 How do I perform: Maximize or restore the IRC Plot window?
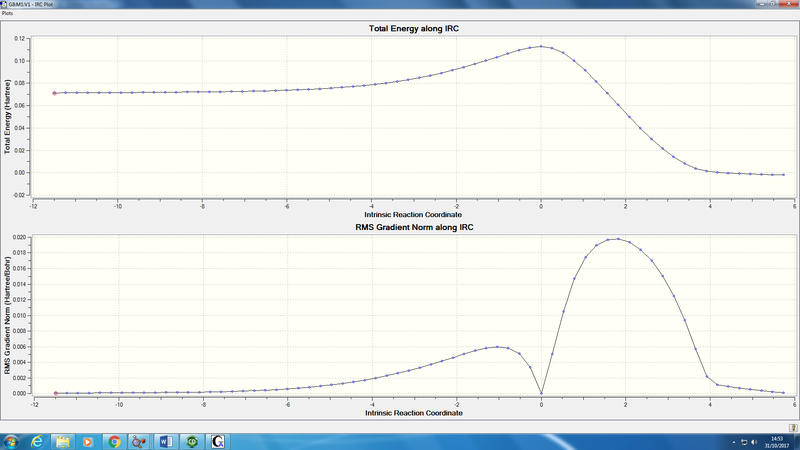coord(774,4)
